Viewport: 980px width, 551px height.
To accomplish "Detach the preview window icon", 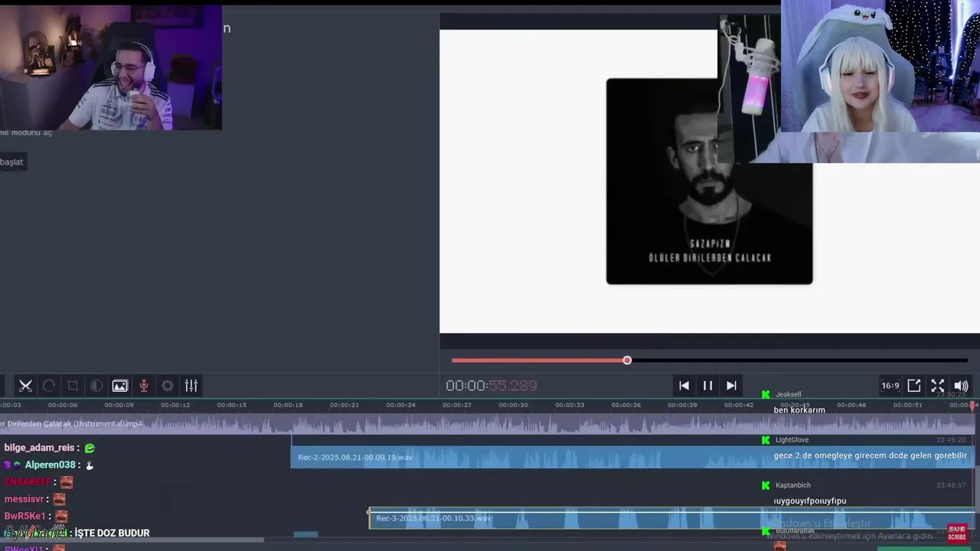I will (x=914, y=386).
